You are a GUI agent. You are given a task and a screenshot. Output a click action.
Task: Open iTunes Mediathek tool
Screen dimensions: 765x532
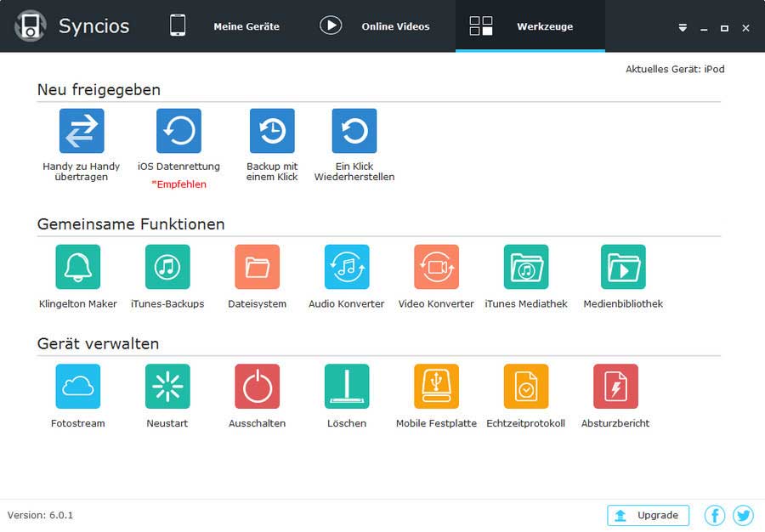(x=526, y=267)
